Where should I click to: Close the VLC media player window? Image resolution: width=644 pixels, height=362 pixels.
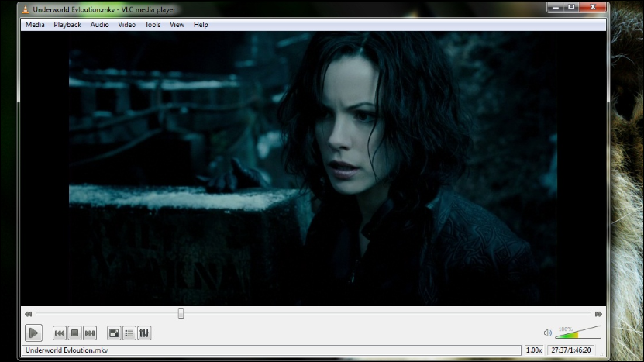pyautogui.click(x=593, y=7)
